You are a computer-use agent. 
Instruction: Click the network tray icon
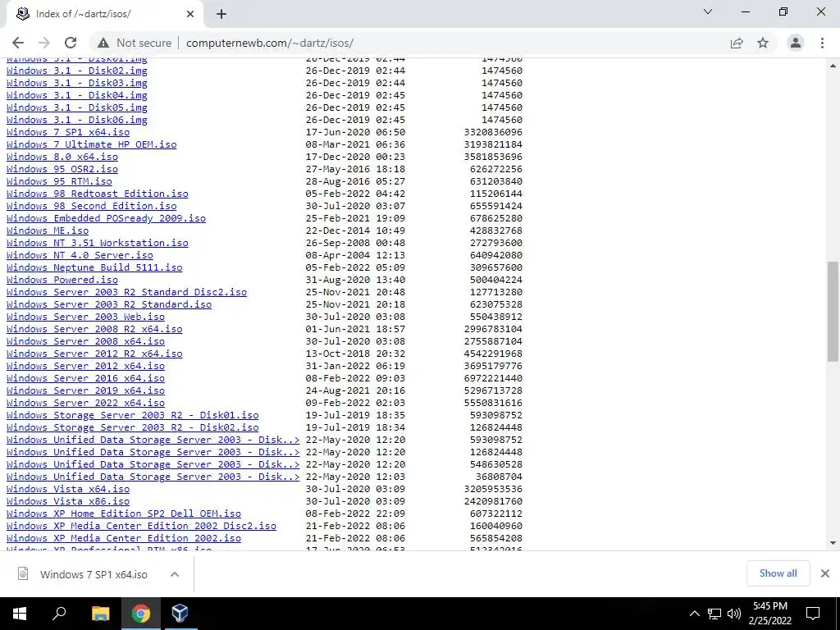[x=714, y=614]
